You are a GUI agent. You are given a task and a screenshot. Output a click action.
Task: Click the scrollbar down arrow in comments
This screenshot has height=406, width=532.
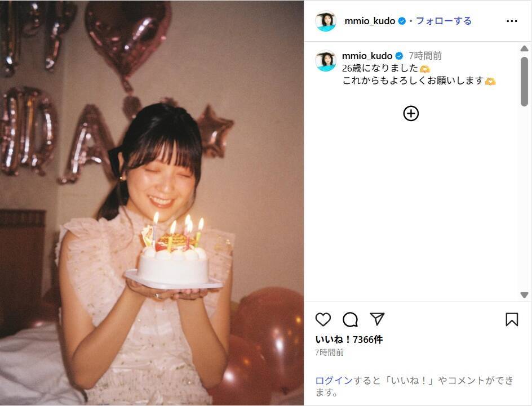tap(524, 295)
